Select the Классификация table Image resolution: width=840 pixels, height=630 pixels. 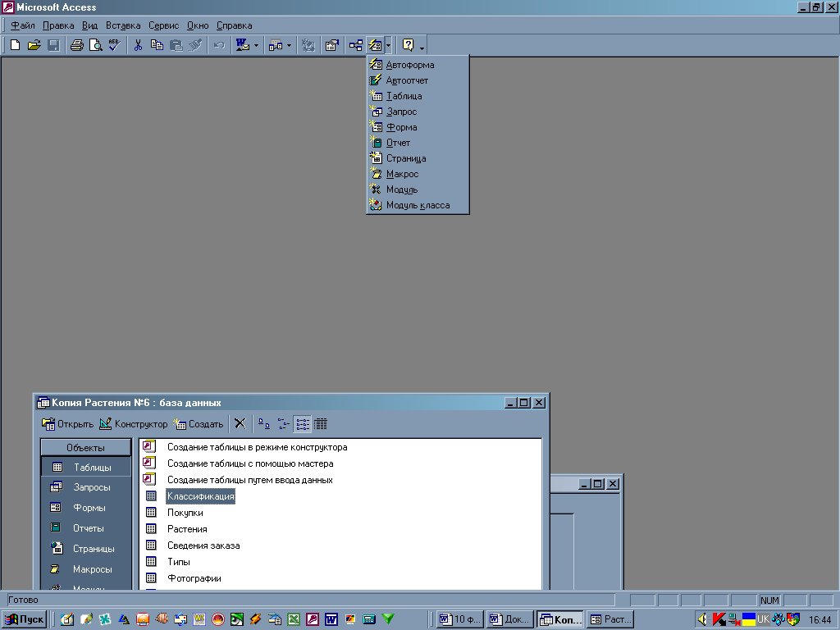point(200,496)
